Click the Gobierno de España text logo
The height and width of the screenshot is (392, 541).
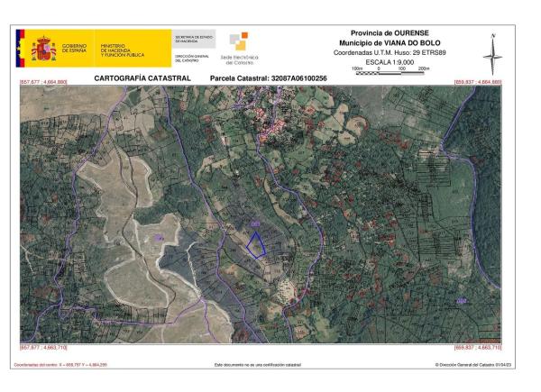pyautogui.click(x=76, y=49)
